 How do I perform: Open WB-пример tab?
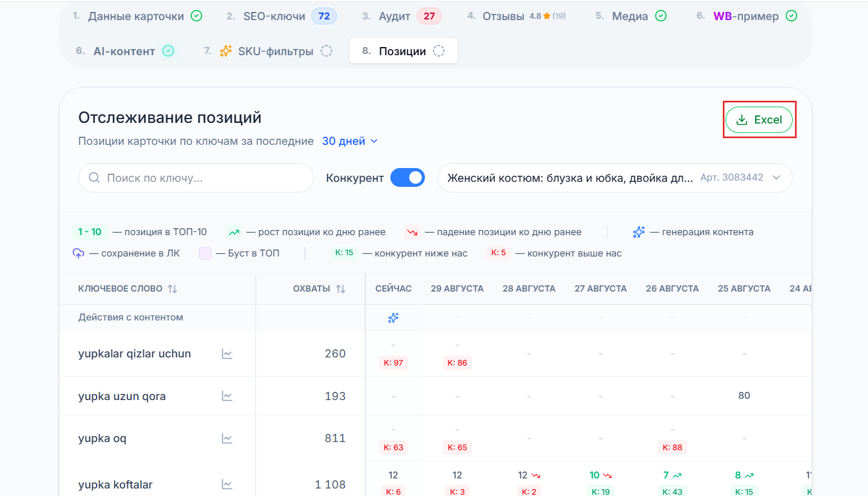click(747, 16)
